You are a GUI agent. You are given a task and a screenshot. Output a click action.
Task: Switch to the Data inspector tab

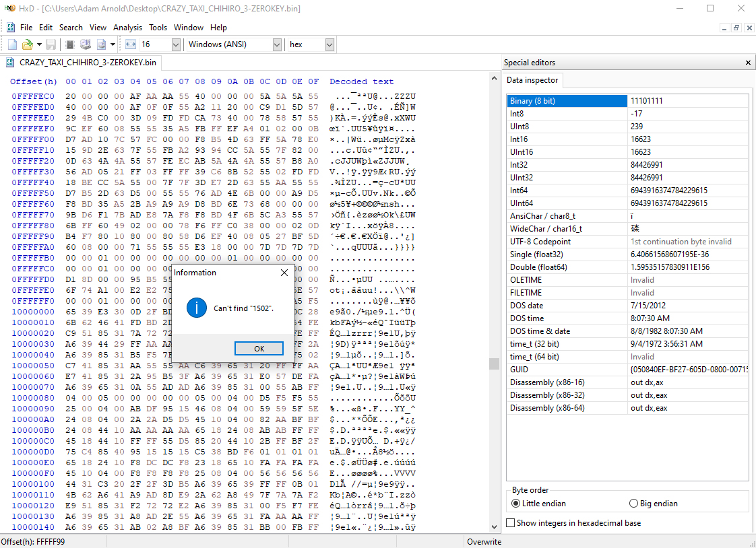[x=532, y=80]
